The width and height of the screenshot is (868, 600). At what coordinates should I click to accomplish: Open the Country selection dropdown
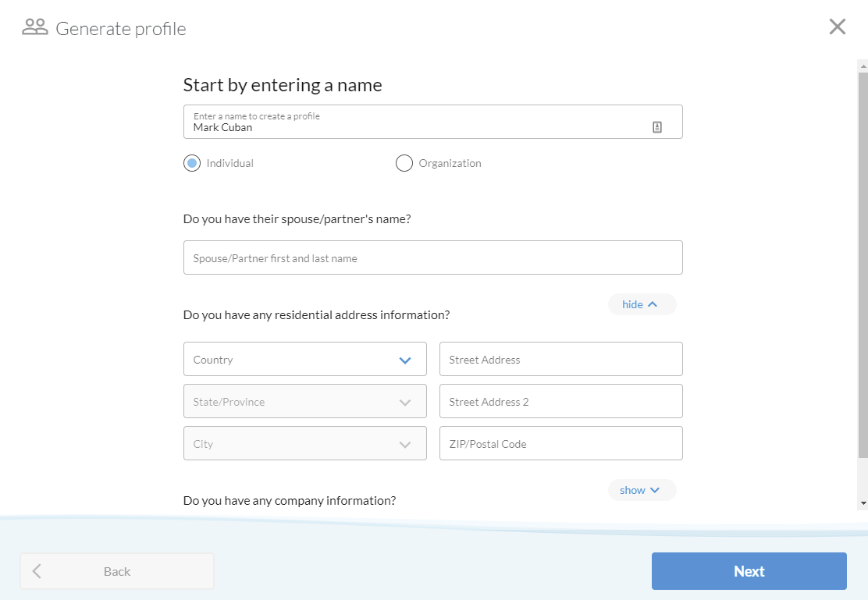pos(304,360)
